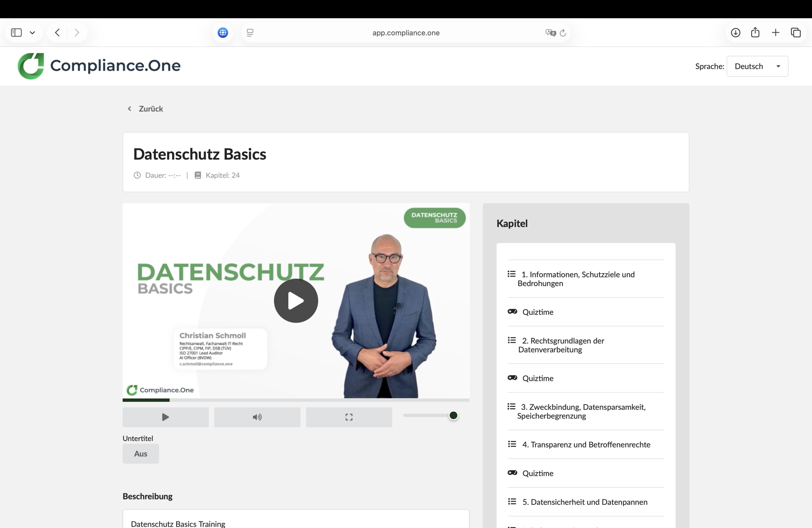Image resolution: width=812 pixels, height=528 pixels.
Task: Open chapter 2. Rechtsgrundlagen der Datenverarbeitung
Action: (x=586, y=345)
